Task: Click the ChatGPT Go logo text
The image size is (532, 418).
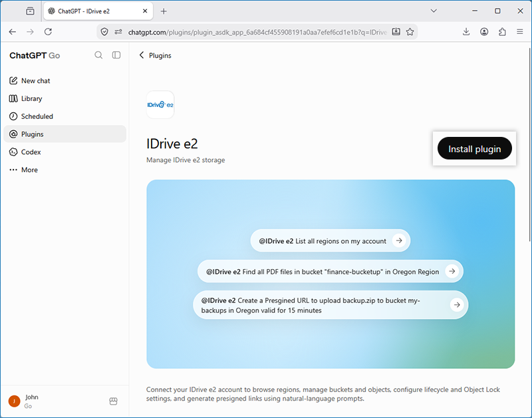Action: pos(35,56)
